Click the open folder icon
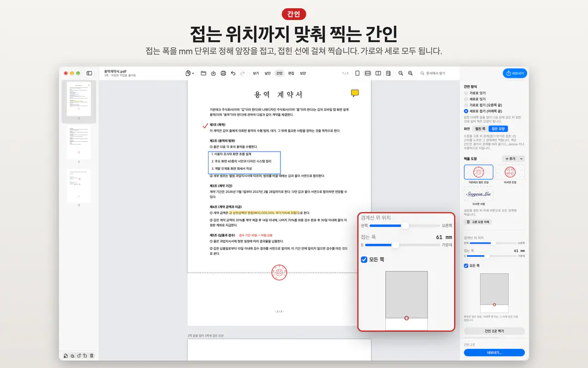This screenshot has height=368, width=588. click(203, 73)
